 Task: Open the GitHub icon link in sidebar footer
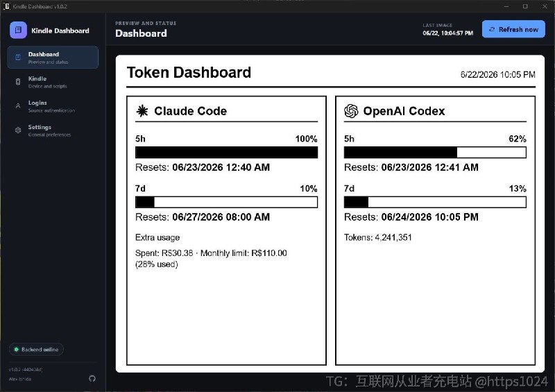[92, 379]
